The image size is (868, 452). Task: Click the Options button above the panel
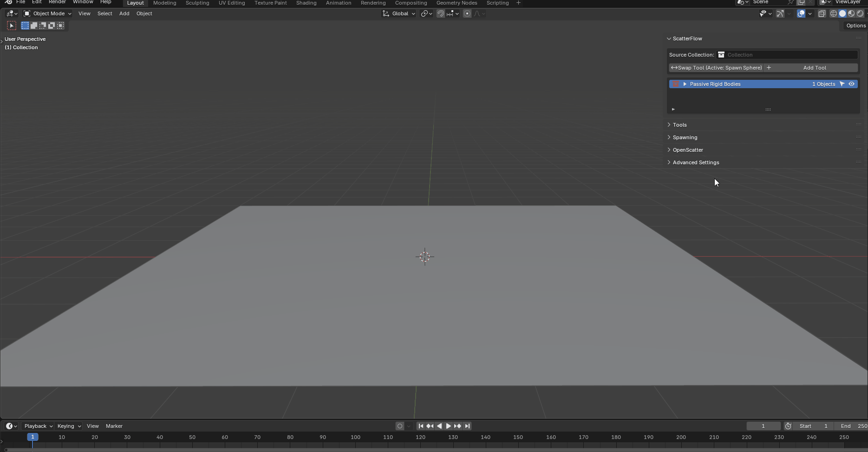pyautogui.click(x=855, y=26)
